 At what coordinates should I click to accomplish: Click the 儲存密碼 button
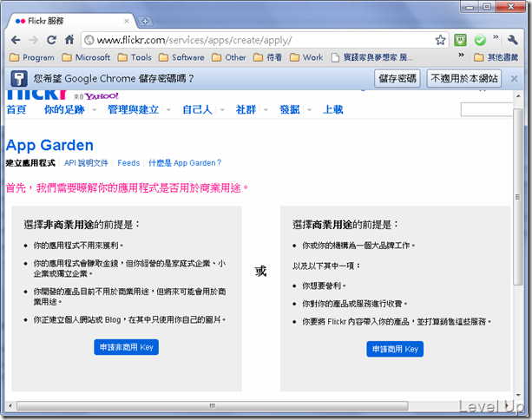click(x=397, y=78)
